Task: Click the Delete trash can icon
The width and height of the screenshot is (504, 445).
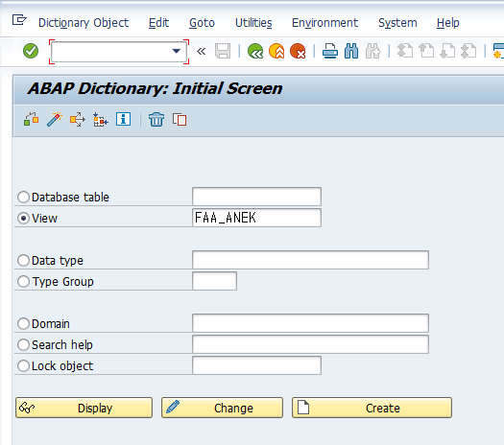Action: click(x=156, y=120)
